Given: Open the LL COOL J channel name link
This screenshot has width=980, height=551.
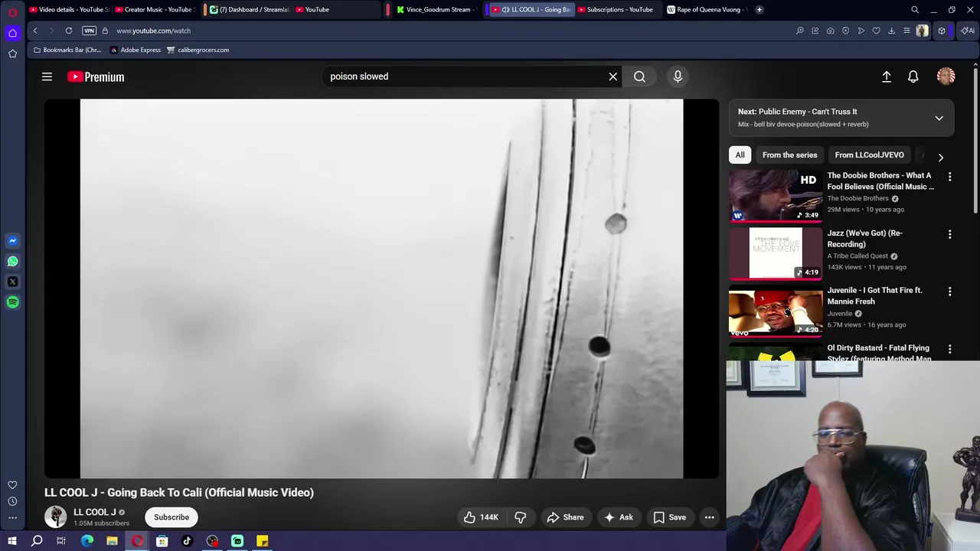Looking at the screenshot, I should (x=95, y=512).
